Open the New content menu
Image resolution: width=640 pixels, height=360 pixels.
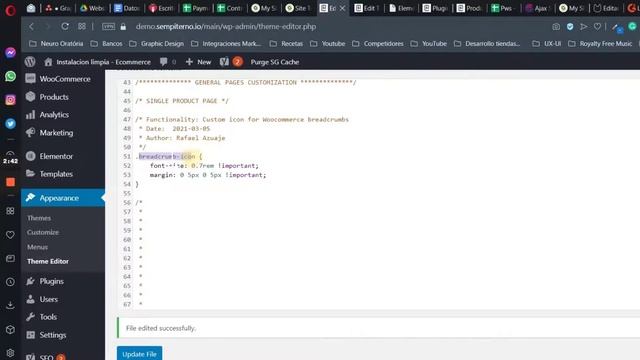click(x=198, y=62)
